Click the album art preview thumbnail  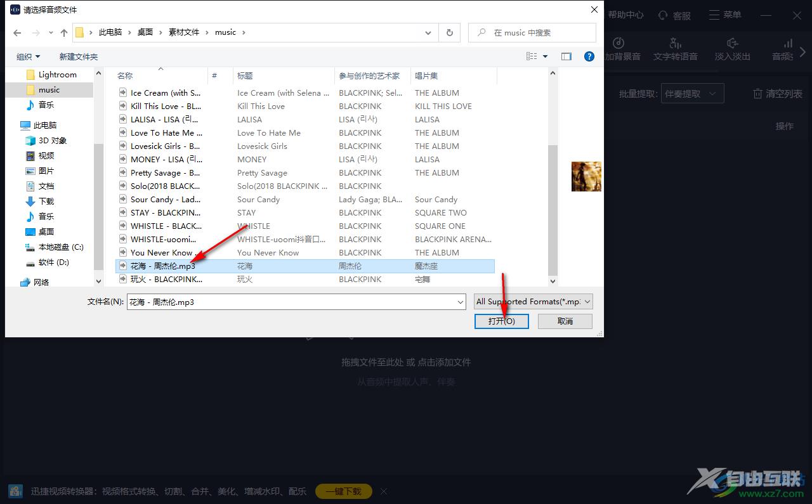point(586,177)
